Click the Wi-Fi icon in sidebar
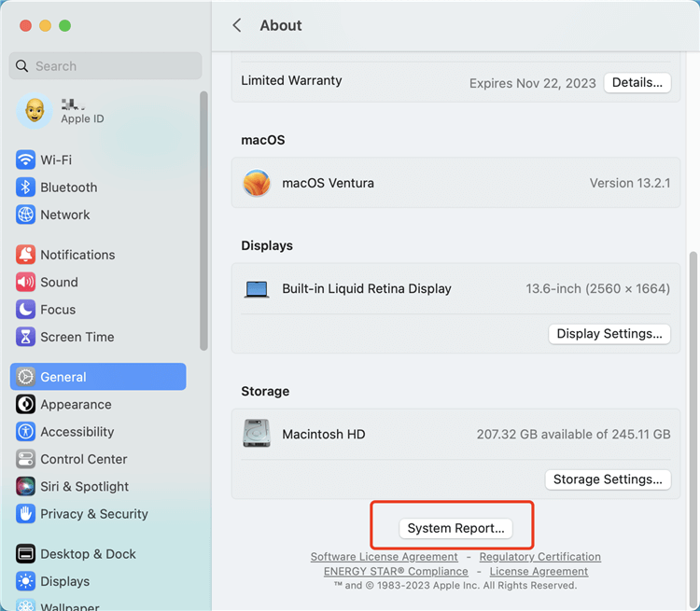 (25, 160)
